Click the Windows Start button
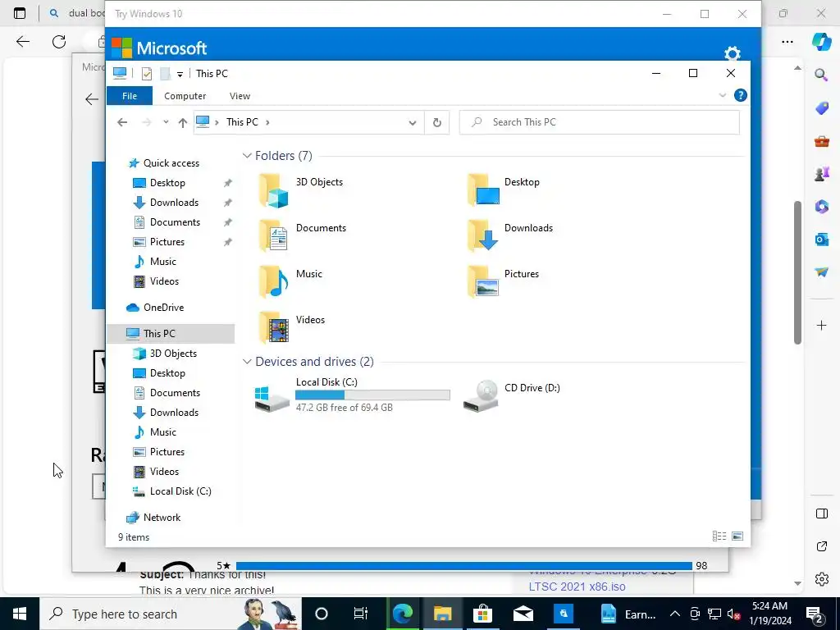This screenshot has height=630, width=840. pos(20,614)
